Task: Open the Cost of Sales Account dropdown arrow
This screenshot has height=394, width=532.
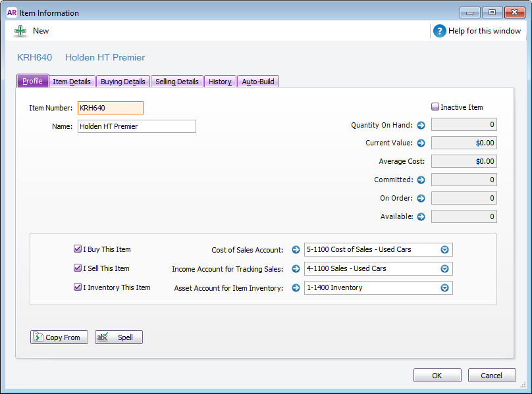Action: click(x=444, y=250)
